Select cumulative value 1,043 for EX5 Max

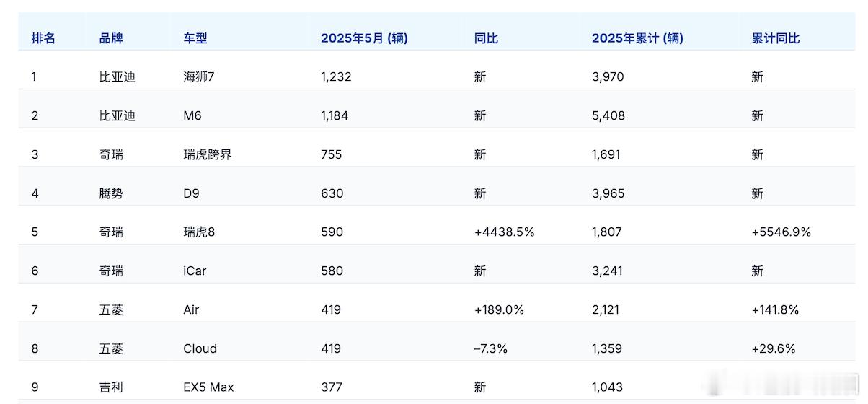[607, 388]
